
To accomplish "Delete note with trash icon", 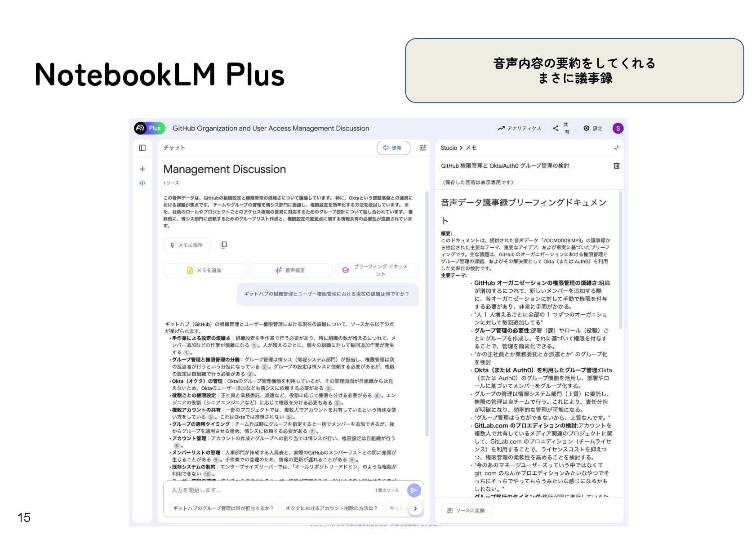I will point(617,166).
